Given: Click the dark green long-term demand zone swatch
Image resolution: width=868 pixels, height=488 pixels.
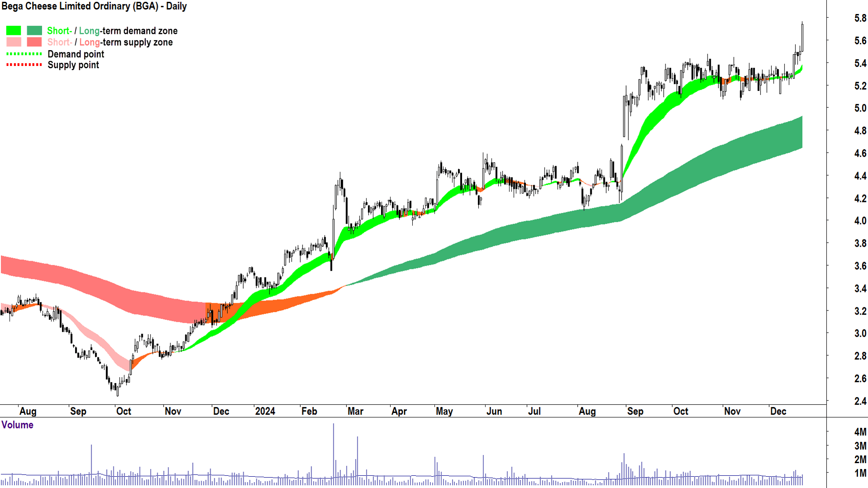Looking at the screenshot, I should click(x=34, y=31).
